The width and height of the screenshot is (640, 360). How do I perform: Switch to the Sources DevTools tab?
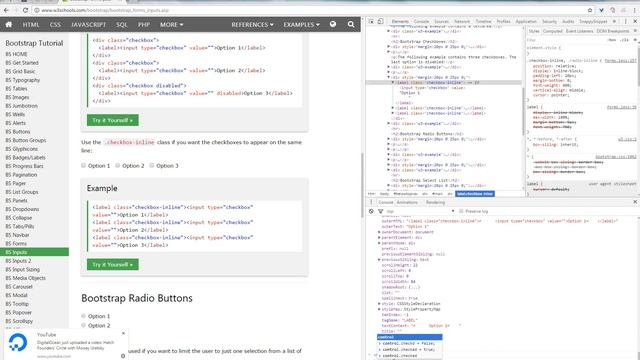point(441,21)
